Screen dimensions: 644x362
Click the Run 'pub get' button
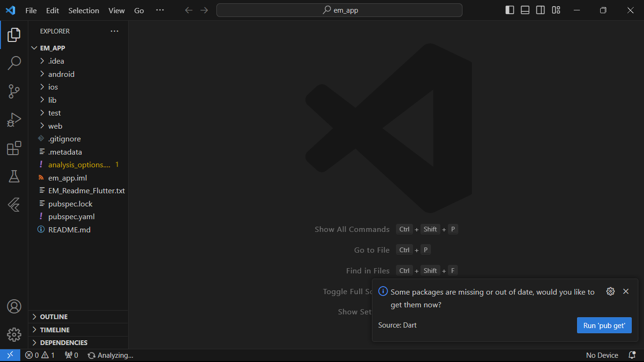point(604,325)
